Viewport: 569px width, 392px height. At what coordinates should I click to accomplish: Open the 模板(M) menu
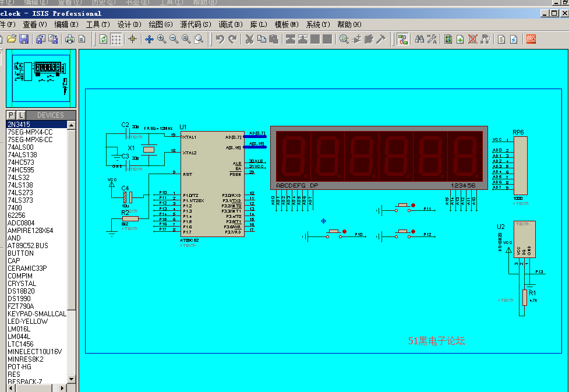click(x=287, y=24)
